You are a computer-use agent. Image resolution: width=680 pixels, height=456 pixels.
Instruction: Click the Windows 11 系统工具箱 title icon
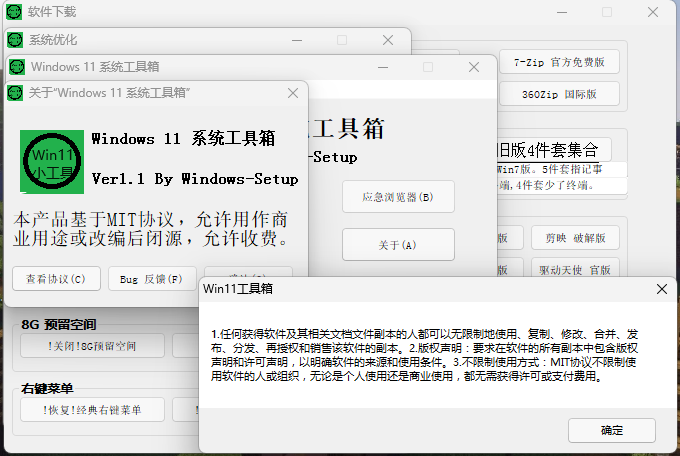click(x=17, y=67)
